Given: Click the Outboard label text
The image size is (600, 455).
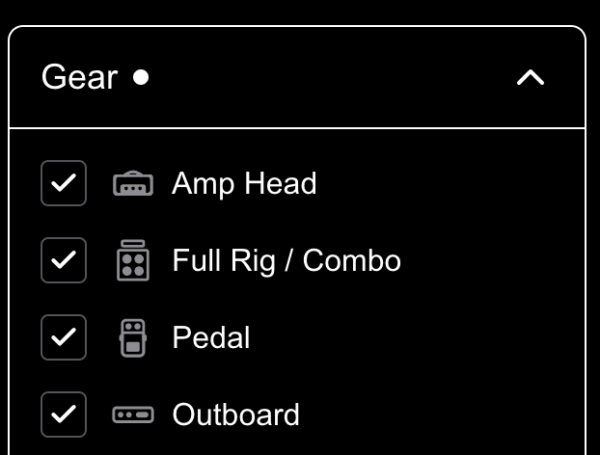Looking at the screenshot, I should coord(236,414).
